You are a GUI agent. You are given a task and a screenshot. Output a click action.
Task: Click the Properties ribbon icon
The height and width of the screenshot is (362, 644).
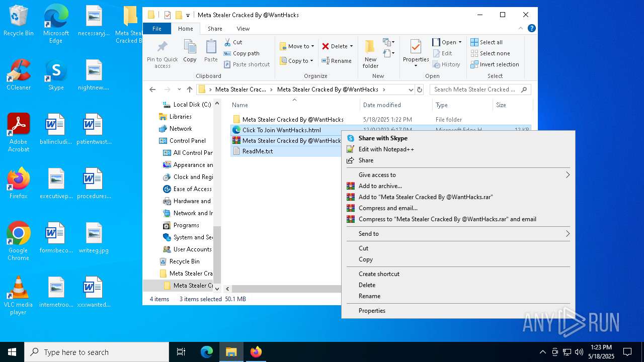416,47
